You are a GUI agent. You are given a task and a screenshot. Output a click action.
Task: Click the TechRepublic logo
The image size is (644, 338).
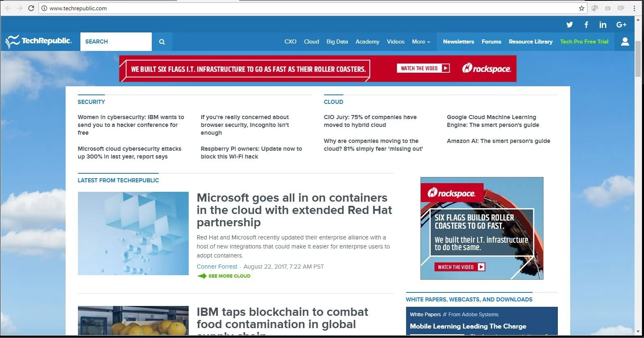[x=39, y=41]
